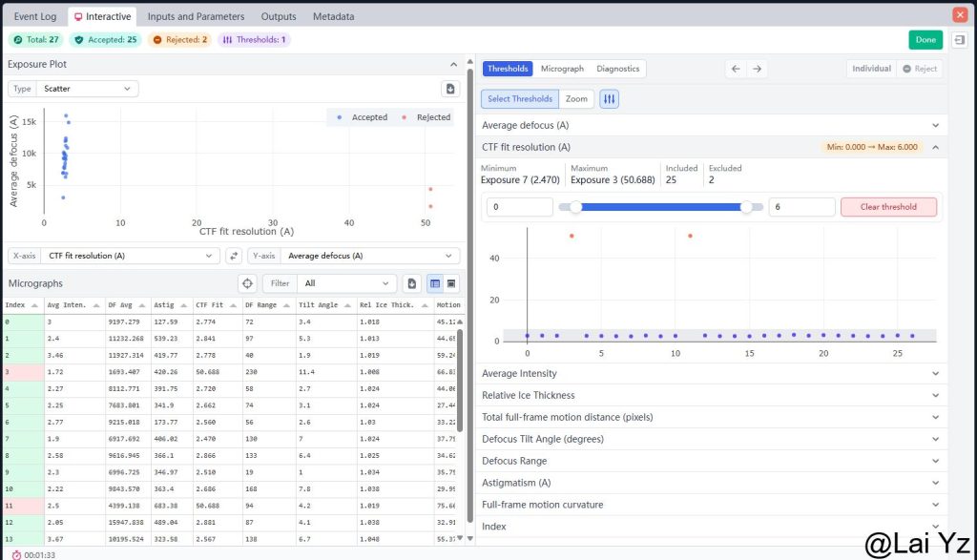Go to the previous exposure with left arrow

(x=735, y=69)
